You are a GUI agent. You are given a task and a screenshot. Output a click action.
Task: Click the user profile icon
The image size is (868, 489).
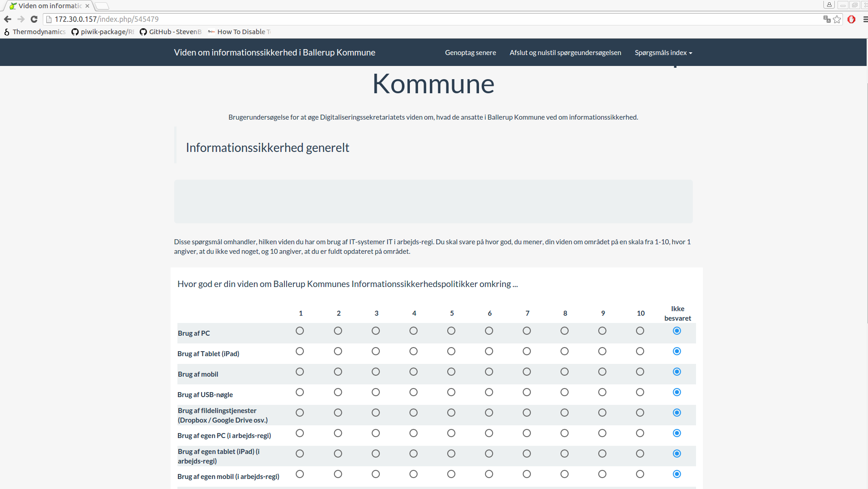829,5
